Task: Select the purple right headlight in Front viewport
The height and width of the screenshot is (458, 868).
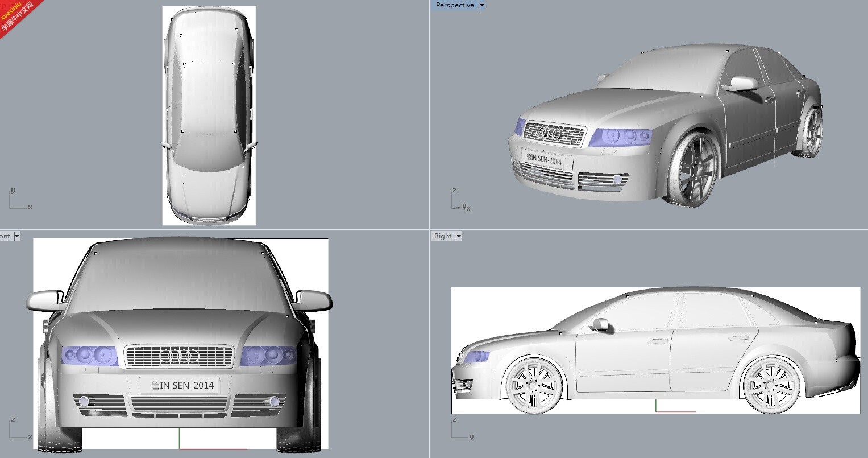Action: click(x=269, y=356)
